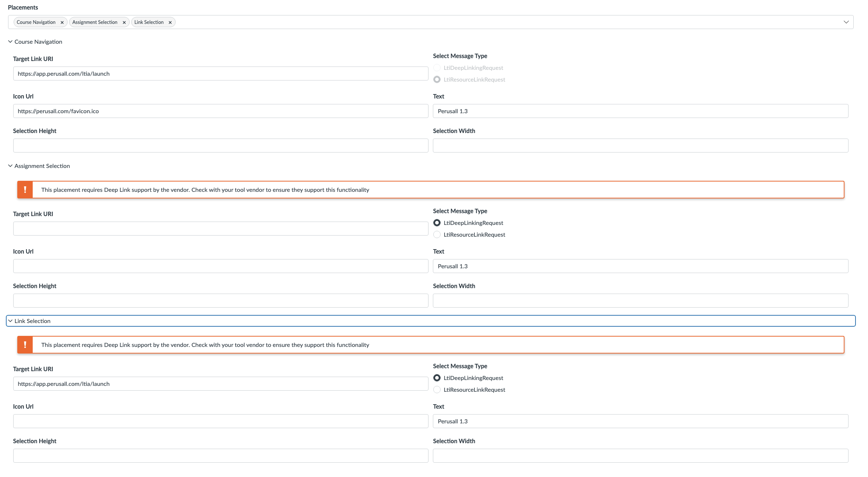868x477 pixels.
Task: Collapse the Link Selection section
Action: coord(32,321)
